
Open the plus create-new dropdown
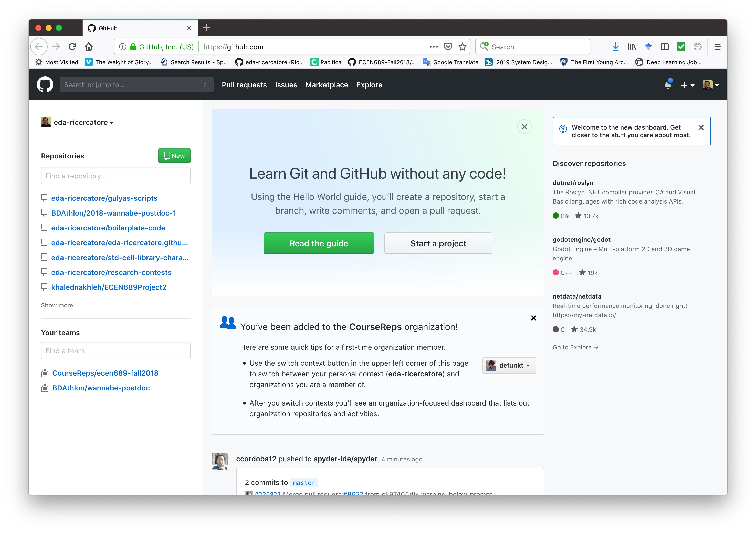tap(688, 85)
